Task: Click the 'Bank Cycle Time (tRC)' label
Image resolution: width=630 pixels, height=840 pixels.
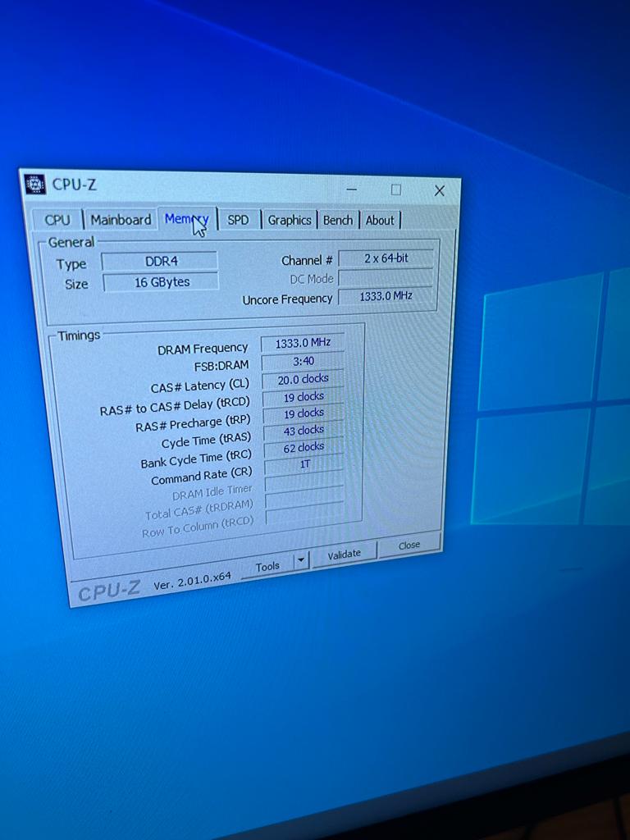Action: coord(196,459)
